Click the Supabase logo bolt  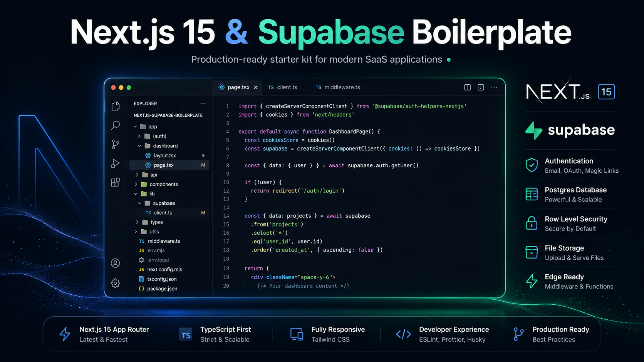(x=534, y=130)
